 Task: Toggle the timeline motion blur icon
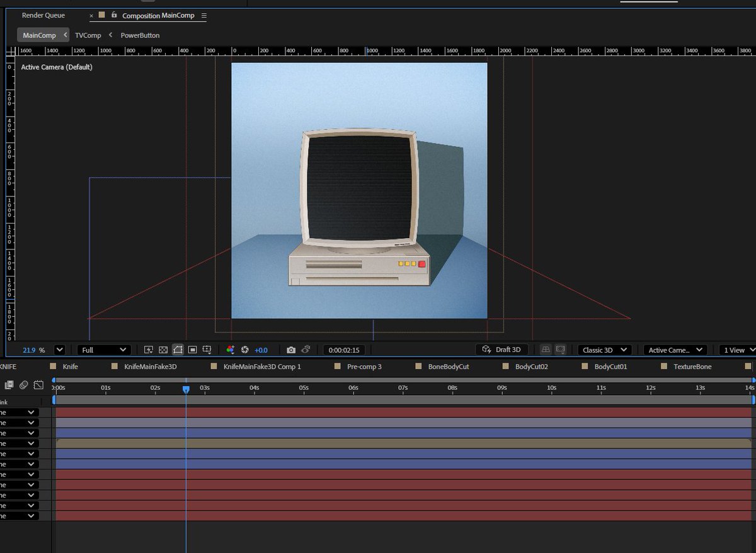(x=23, y=384)
